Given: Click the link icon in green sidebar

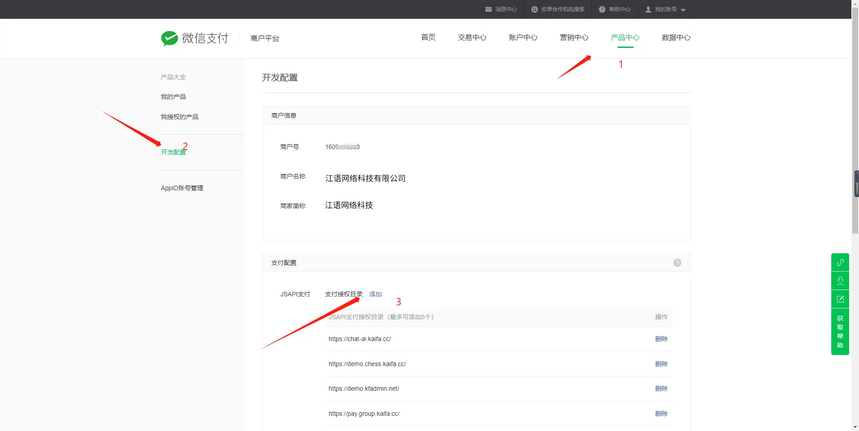Looking at the screenshot, I should point(840,262).
